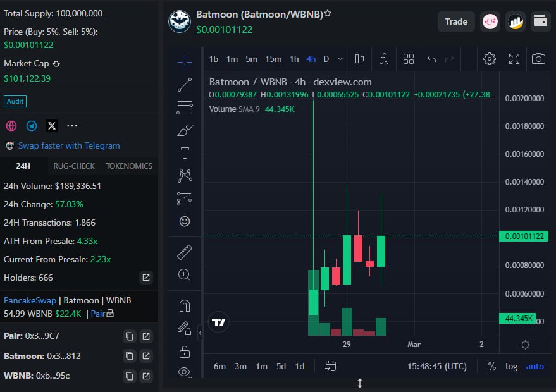Toggle stay in drawing mode
556x392 pixels.
pos(185,328)
